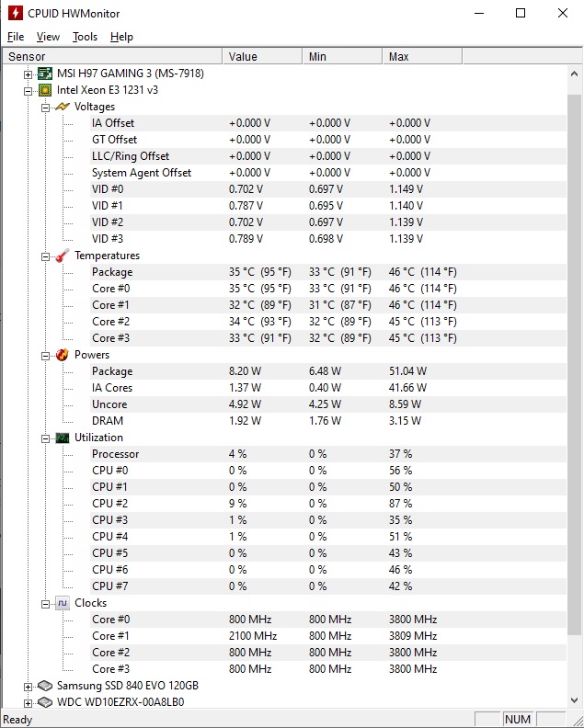The width and height of the screenshot is (584, 728).
Task: Click the Utilization graph icon
Action: click(x=63, y=438)
